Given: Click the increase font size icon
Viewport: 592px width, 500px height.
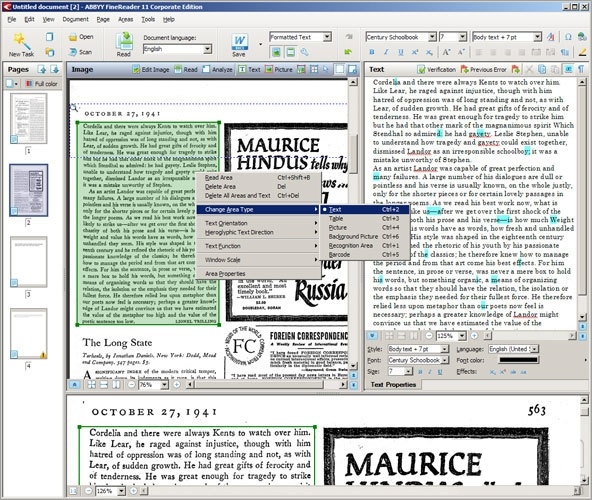Looking at the screenshot, I should coord(446,52).
